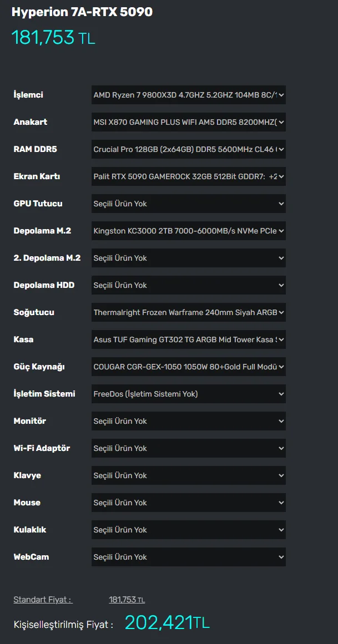Expand the Depolama HDD dropdown

(188, 285)
